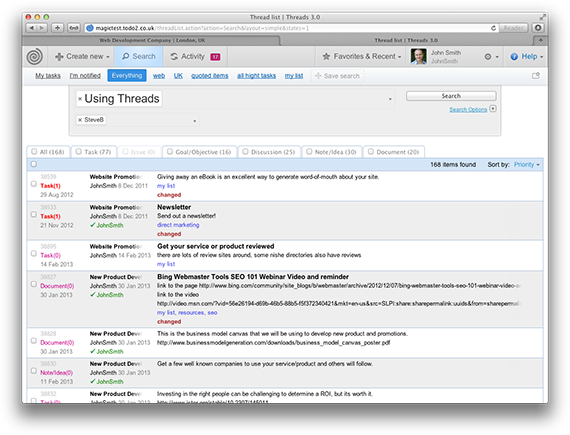Click the Issue (0) tab

[139, 152]
